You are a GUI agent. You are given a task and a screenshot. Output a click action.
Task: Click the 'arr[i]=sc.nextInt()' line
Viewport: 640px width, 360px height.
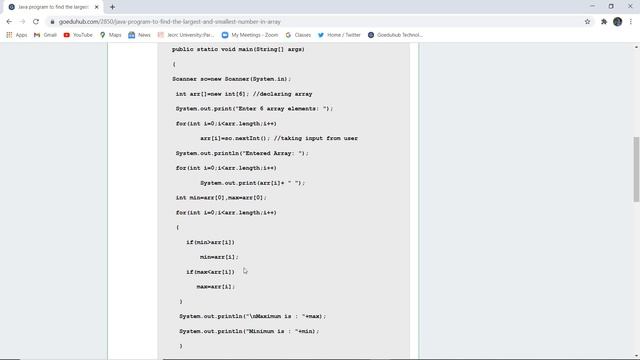pyautogui.click(x=279, y=138)
